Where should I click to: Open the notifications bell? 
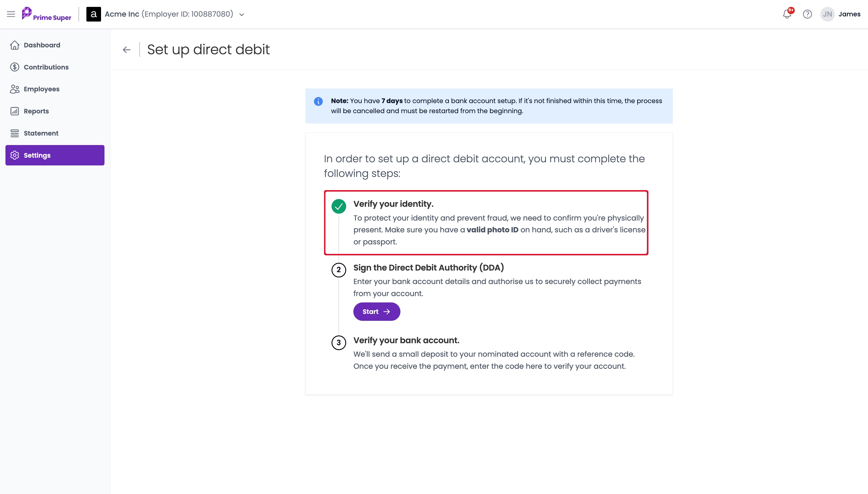click(787, 14)
